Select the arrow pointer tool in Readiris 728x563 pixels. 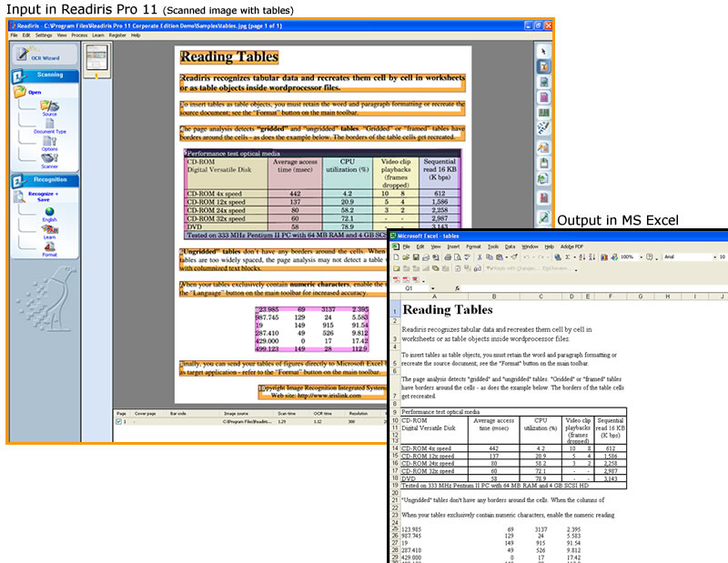pyautogui.click(x=543, y=51)
